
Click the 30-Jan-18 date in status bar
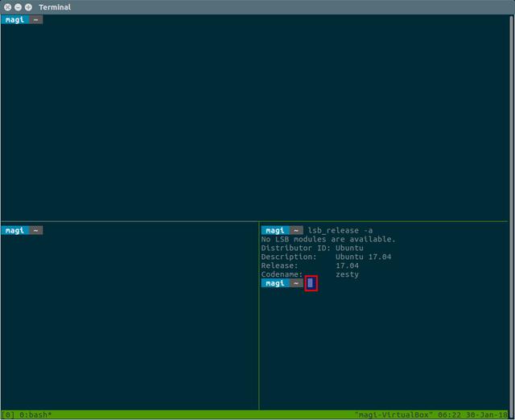pyautogui.click(x=487, y=414)
